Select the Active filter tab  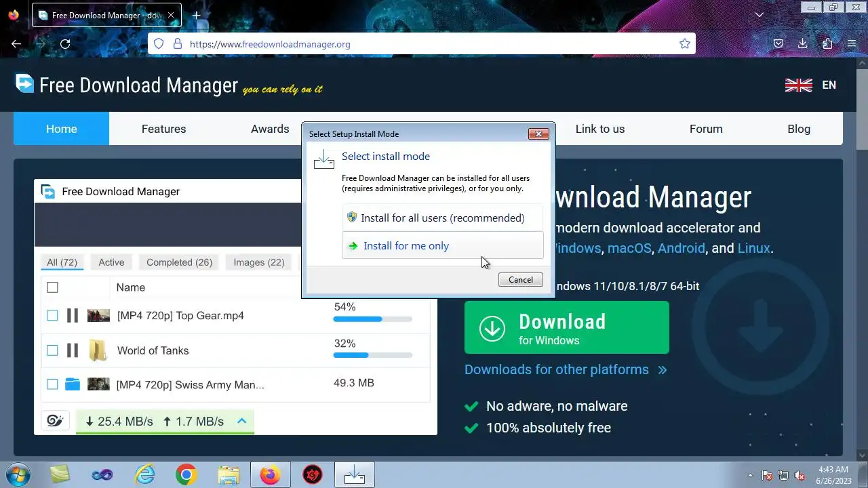tap(111, 262)
